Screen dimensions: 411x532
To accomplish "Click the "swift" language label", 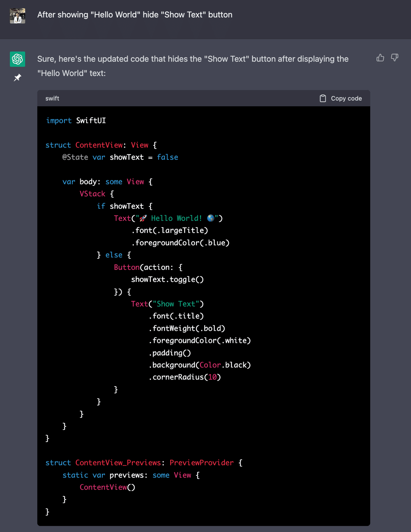I will click(52, 99).
